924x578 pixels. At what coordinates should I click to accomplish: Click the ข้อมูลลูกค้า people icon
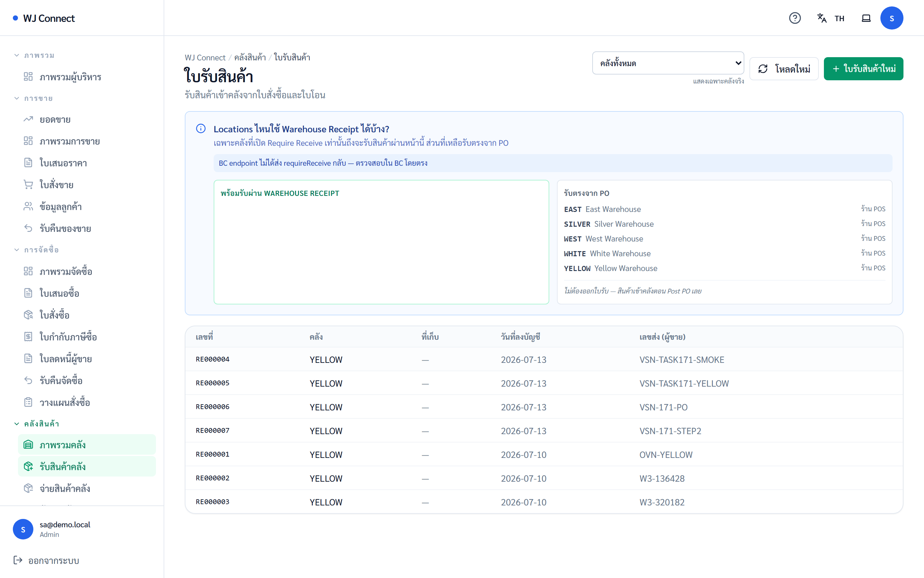click(28, 206)
